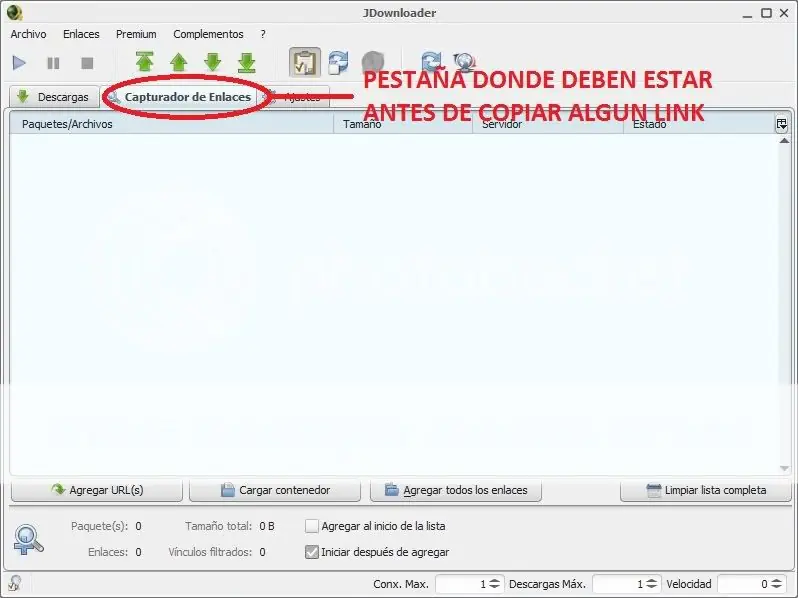Enable Agregar al inicio de la lista
Viewport: 798px width, 598px height.
[311, 526]
